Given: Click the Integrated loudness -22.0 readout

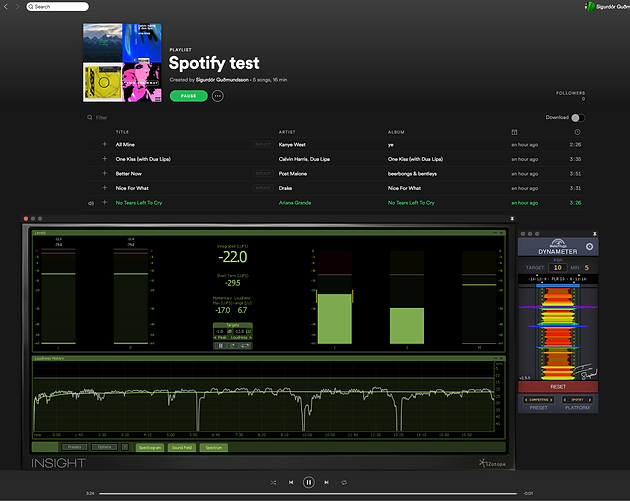Looking at the screenshot, I should pyautogui.click(x=233, y=257).
